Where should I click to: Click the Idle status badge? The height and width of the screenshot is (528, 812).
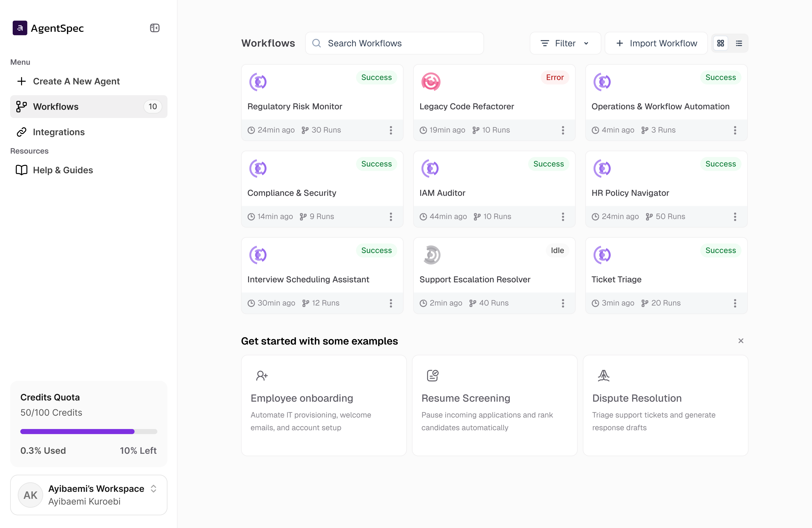coord(557,250)
